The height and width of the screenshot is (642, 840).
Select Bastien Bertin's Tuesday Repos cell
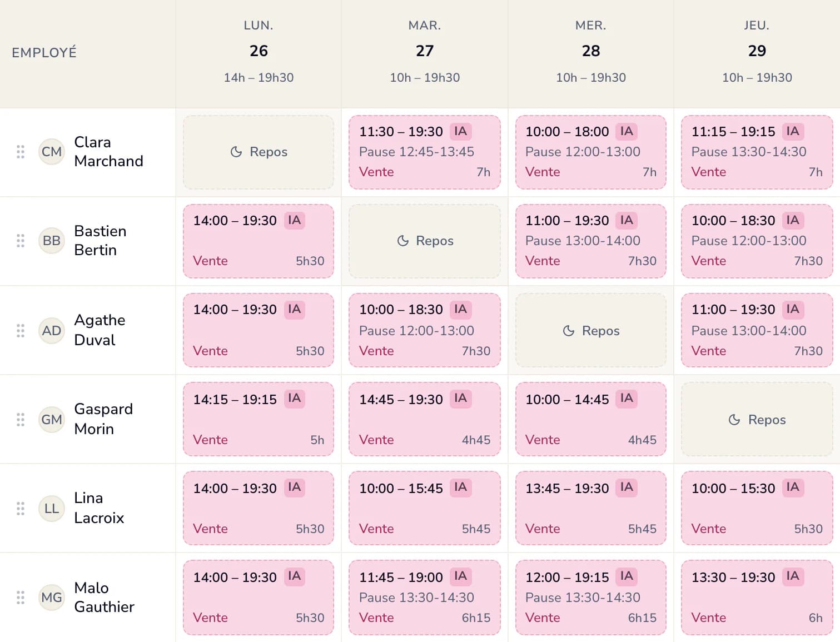pos(425,241)
